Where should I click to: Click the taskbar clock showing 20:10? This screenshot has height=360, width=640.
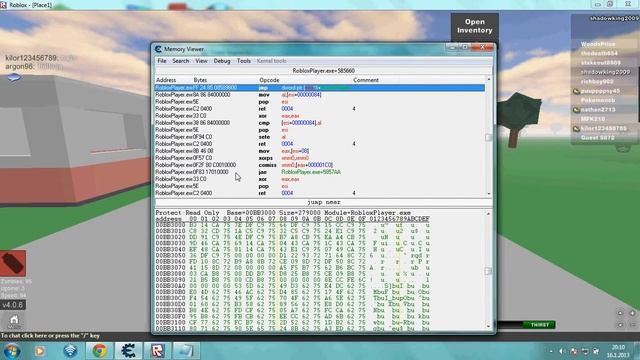[618, 351]
